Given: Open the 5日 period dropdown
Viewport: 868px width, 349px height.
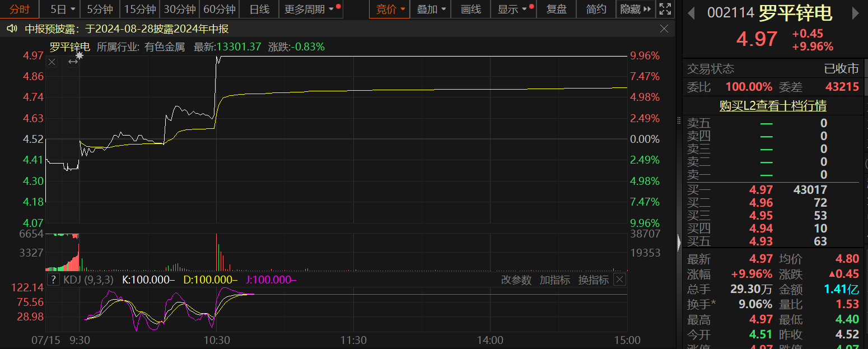Looking at the screenshot, I should (61, 9).
